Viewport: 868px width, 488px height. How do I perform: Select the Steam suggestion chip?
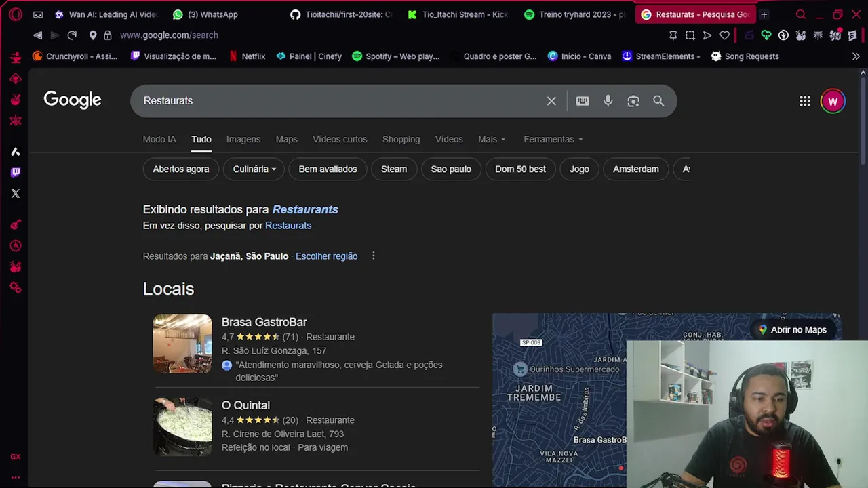coord(394,169)
